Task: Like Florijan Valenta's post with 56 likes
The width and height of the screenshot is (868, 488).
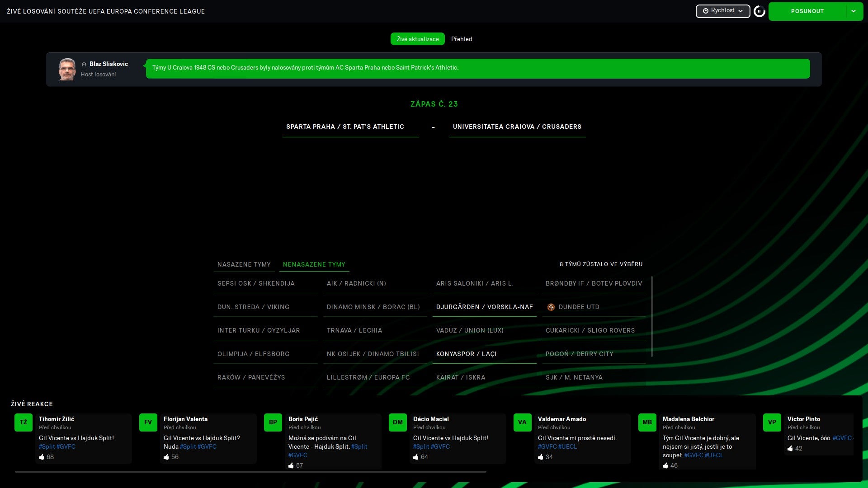Action: coord(166,457)
